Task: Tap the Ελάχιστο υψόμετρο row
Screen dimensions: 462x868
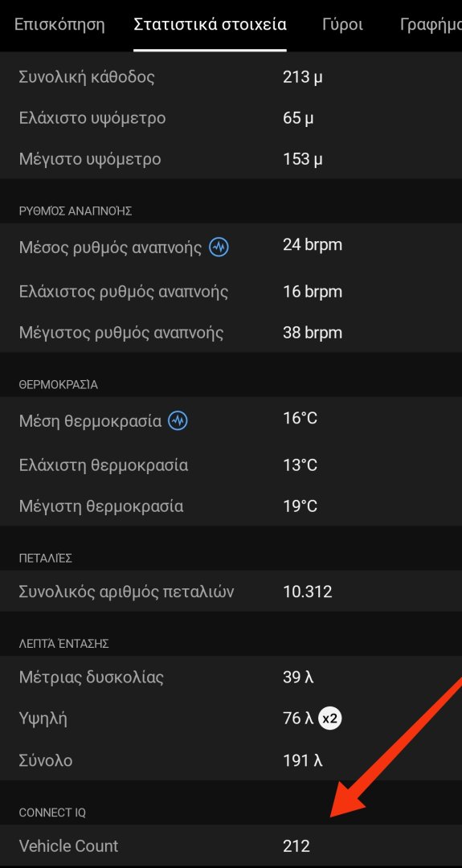Action: (231, 118)
